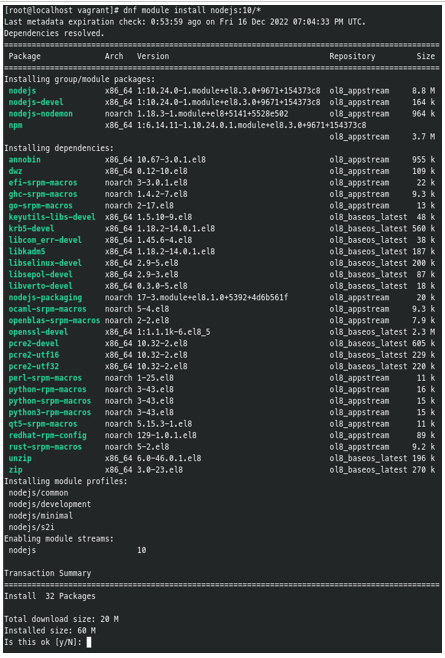Image resolution: width=445 pixels, height=658 pixels.
Task: Select the redhat-rpm-config package name
Action: coord(47,435)
